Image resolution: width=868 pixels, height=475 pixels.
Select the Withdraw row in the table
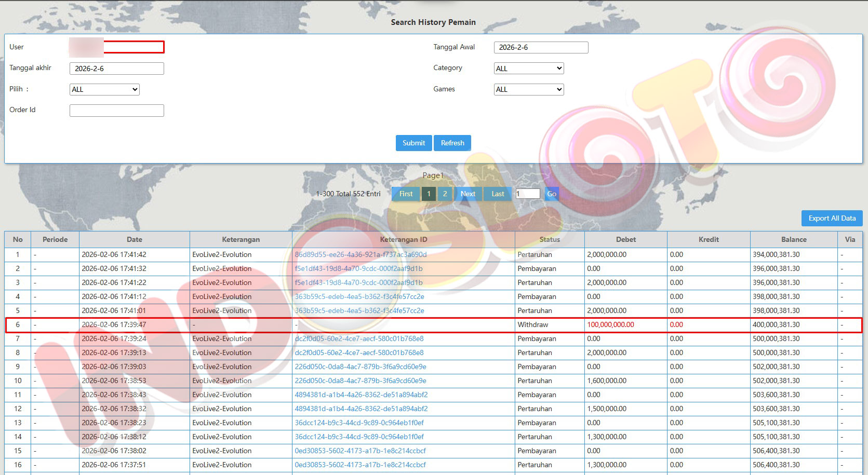coord(532,324)
